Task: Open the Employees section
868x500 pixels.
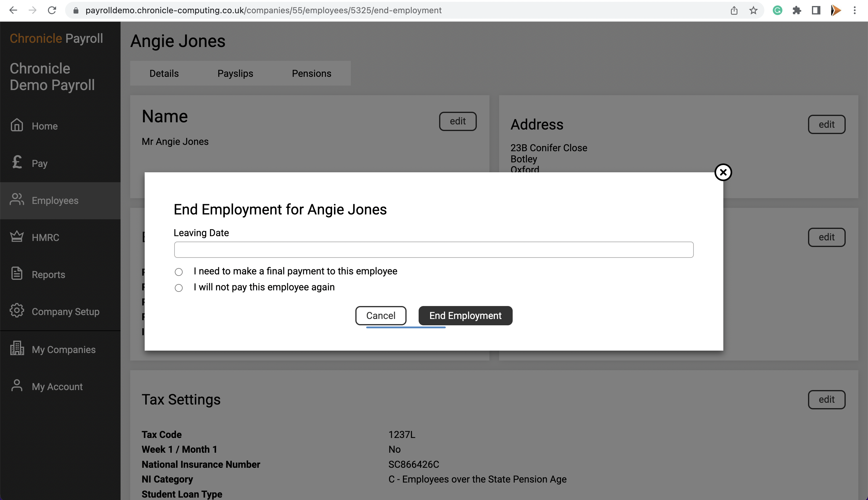Action: 55,200
